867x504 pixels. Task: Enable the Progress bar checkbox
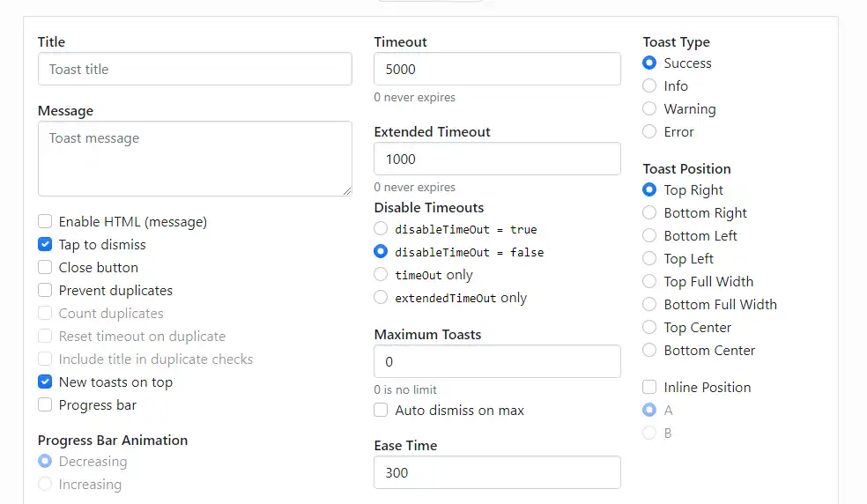pos(45,405)
